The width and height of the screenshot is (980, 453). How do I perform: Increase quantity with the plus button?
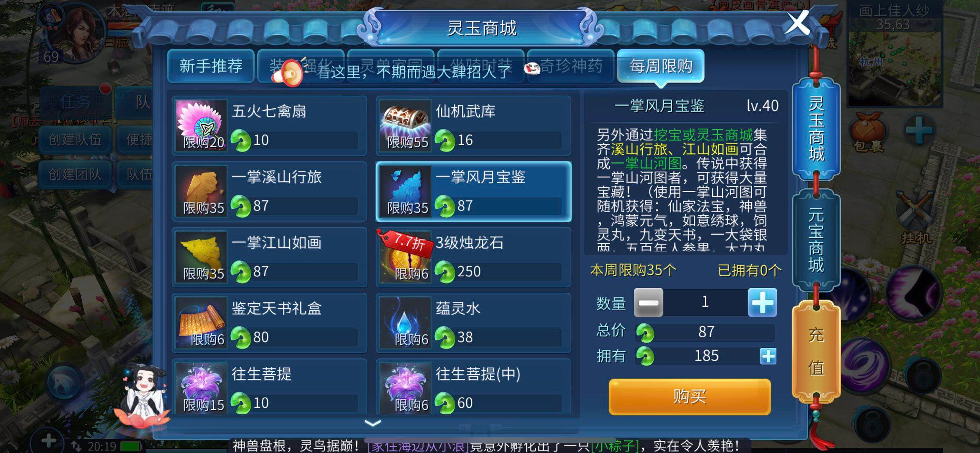click(762, 302)
